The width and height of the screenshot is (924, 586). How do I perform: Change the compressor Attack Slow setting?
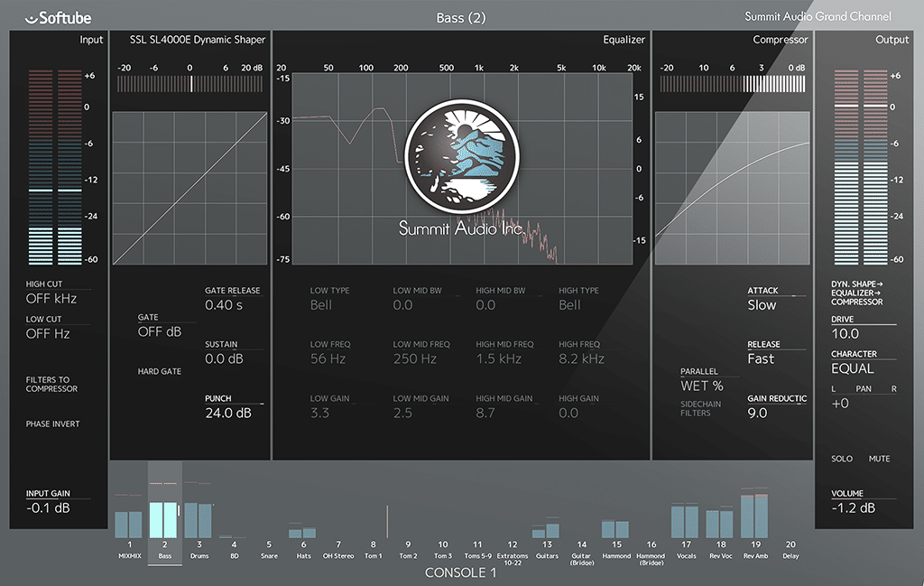(762, 305)
